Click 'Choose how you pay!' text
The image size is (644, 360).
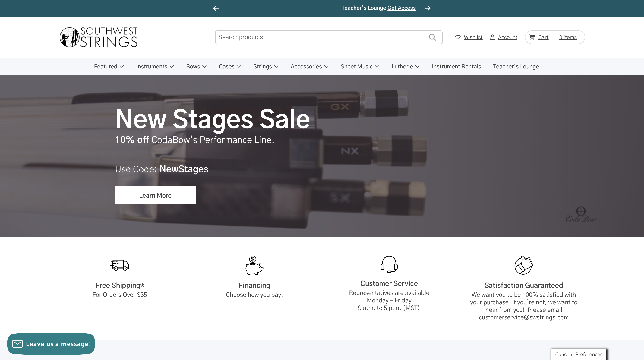254,295
